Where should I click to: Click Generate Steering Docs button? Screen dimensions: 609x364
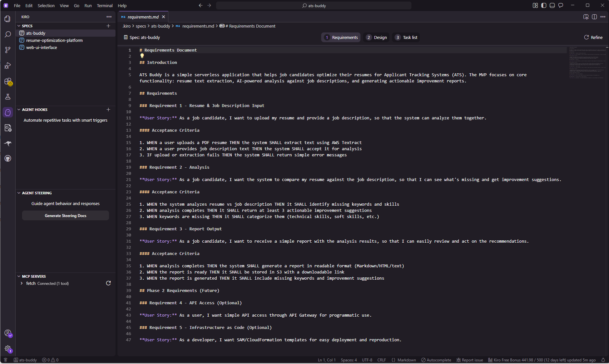click(66, 216)
